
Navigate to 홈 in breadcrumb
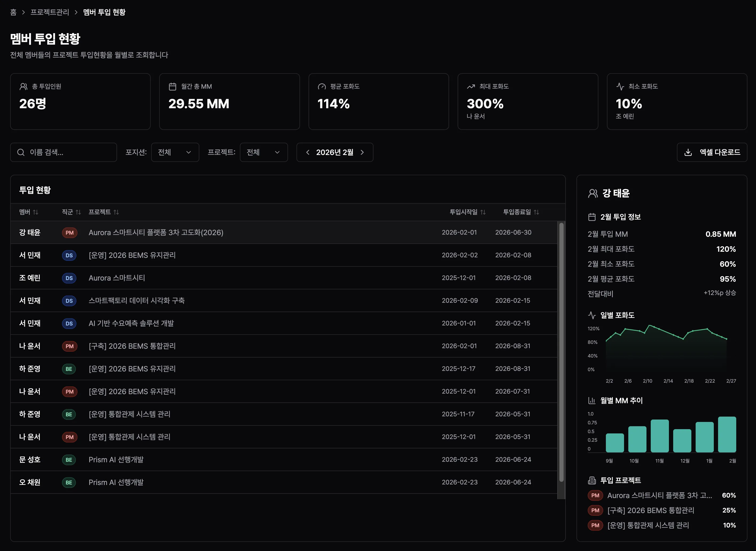pos(13,12)
